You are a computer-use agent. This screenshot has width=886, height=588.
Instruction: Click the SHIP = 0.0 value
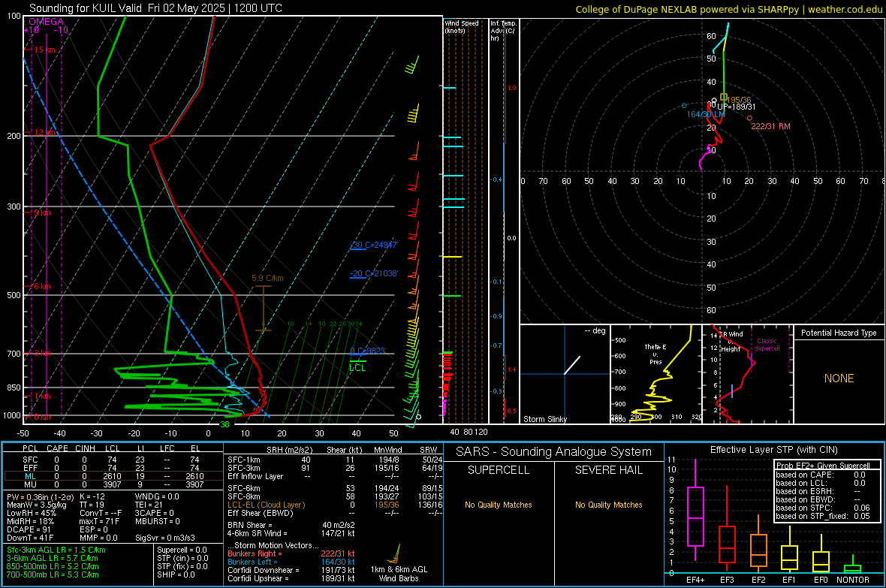tap(176, 574)
